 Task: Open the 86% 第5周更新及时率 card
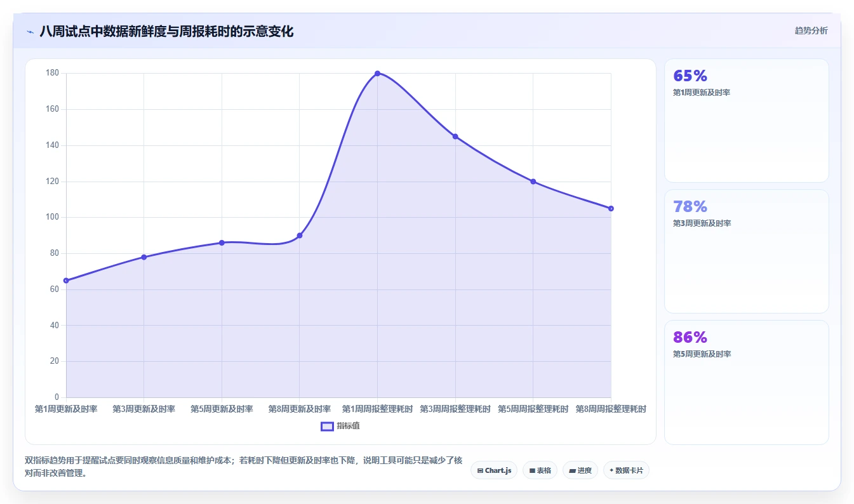[746, 382]
